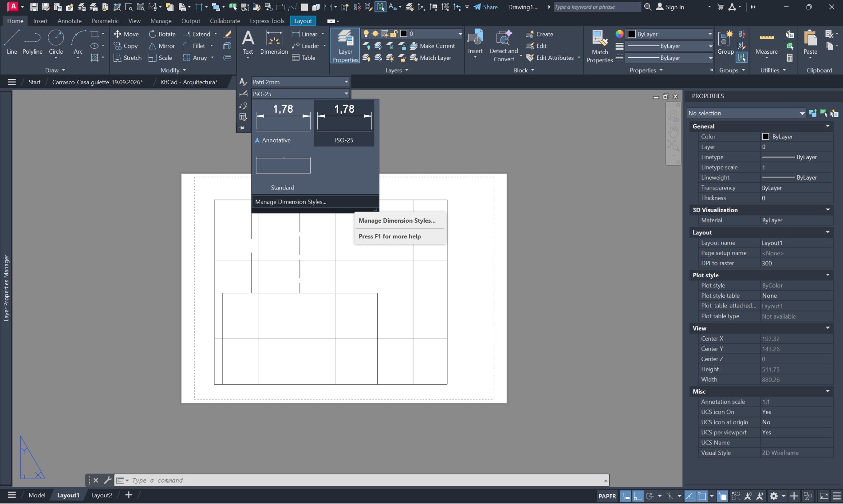Toggle PAPER space mode button

[607, 496]
